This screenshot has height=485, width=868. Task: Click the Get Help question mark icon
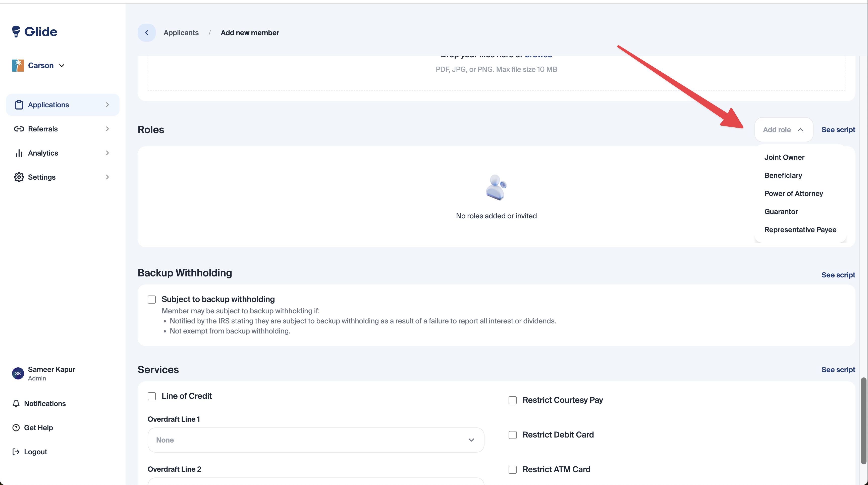coord(16,428)
